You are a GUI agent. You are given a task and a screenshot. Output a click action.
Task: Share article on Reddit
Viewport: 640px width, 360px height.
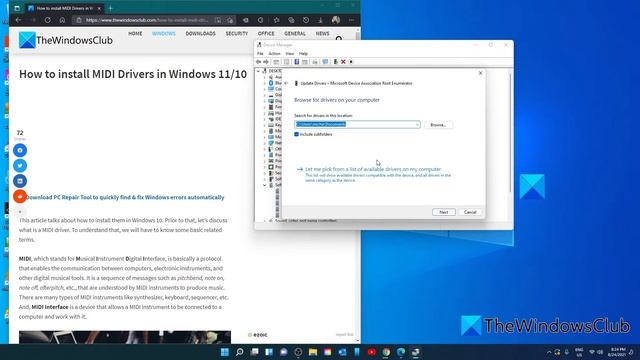click(20, 196)
